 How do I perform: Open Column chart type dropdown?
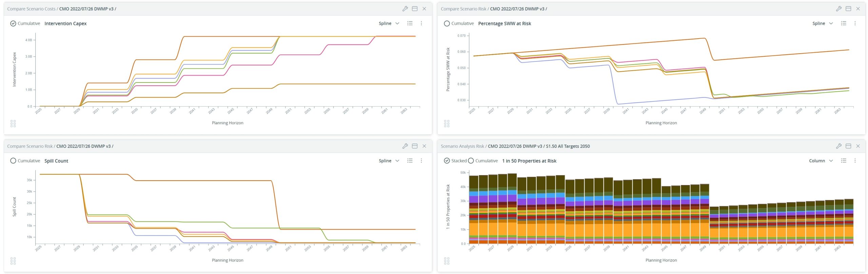821,161
